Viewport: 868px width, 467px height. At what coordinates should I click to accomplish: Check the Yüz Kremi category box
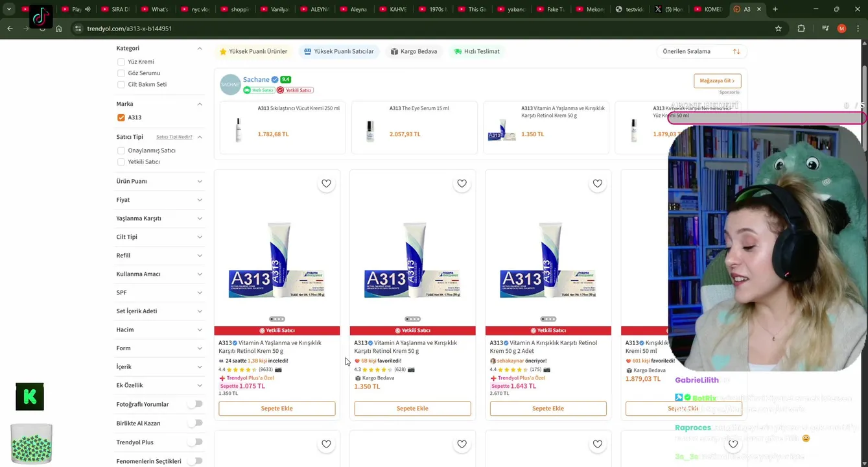click(121, 62)
